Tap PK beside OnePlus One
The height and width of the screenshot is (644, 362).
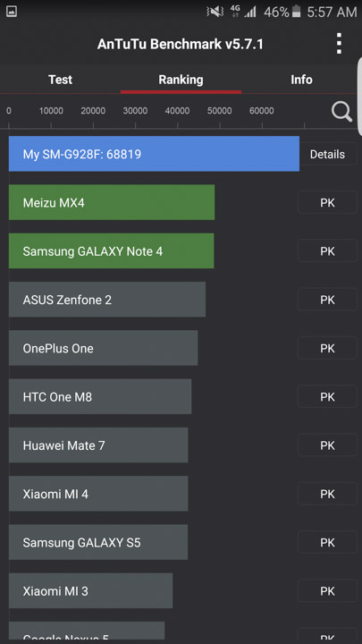327,348
